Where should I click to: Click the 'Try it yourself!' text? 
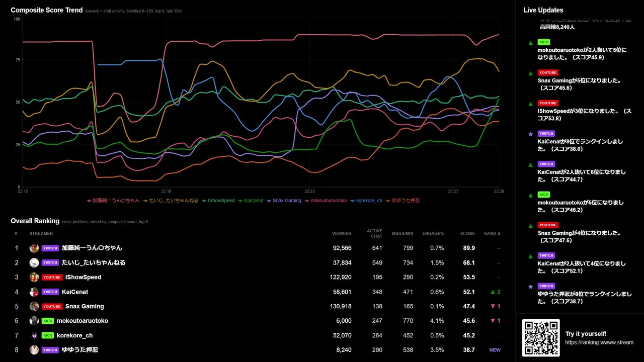pyautogui.click(x=586, y=334)
